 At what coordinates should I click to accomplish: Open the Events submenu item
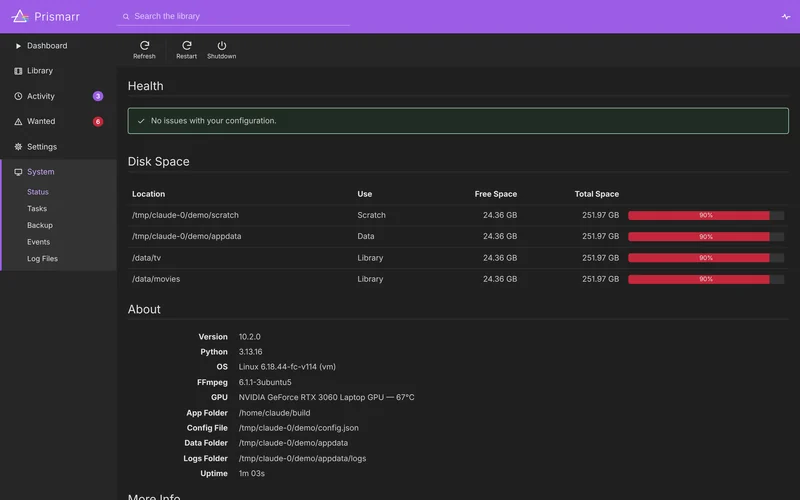[38, 242]
